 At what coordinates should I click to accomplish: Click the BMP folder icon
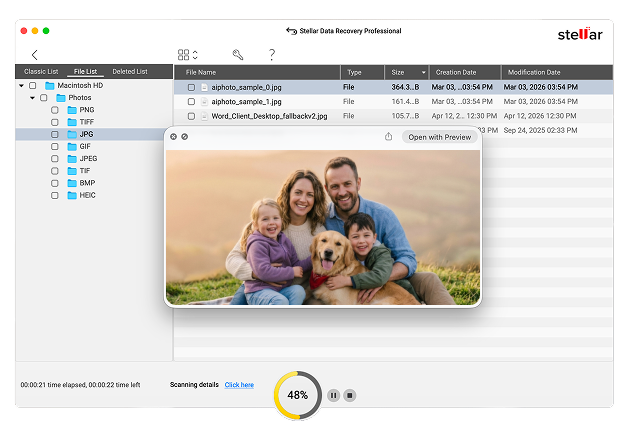[x=72, y=183]
